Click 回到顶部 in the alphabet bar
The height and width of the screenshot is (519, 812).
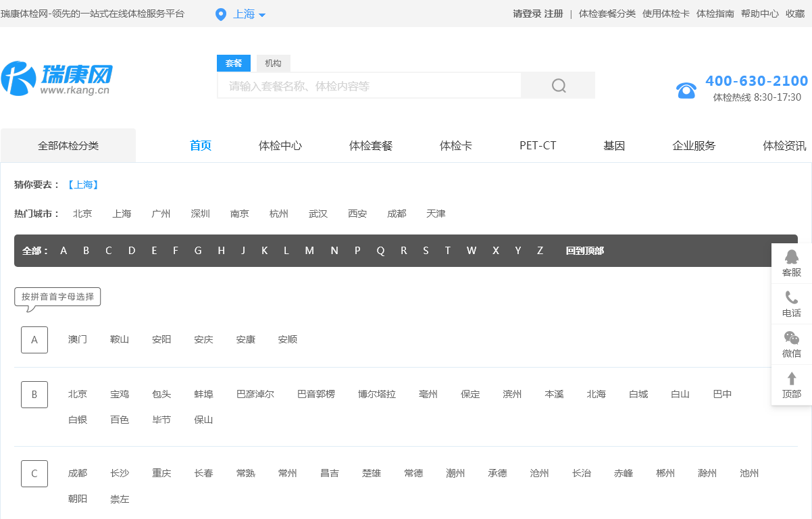pos(585,251)
